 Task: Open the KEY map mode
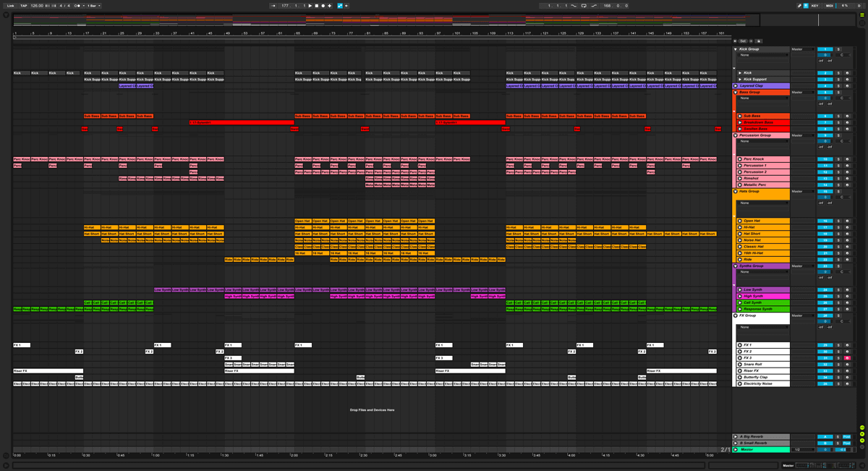coord(815,6)
